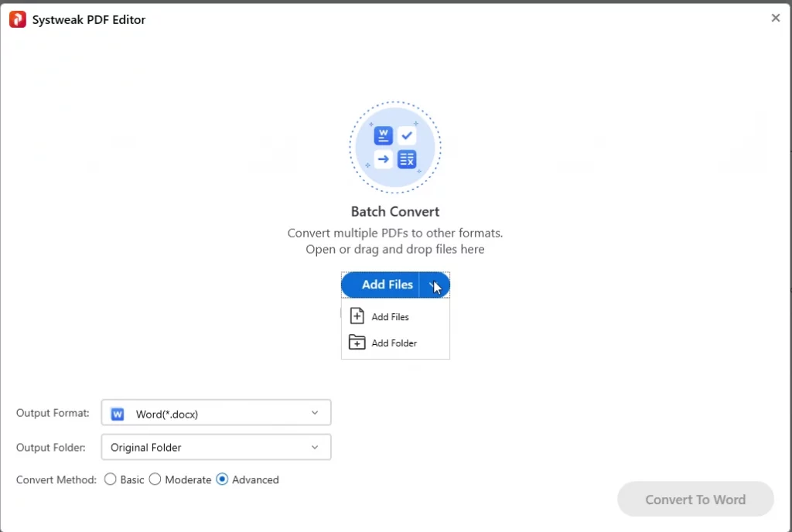792x532 pixels.
Task: Choose Add Folder from the dropdown menu
Action: [395, 343]
